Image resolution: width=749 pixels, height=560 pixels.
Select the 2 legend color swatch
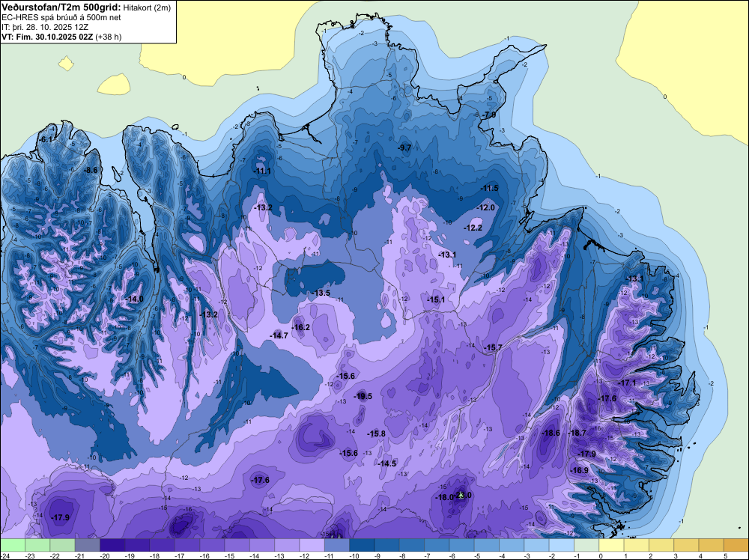click(661, 545)
